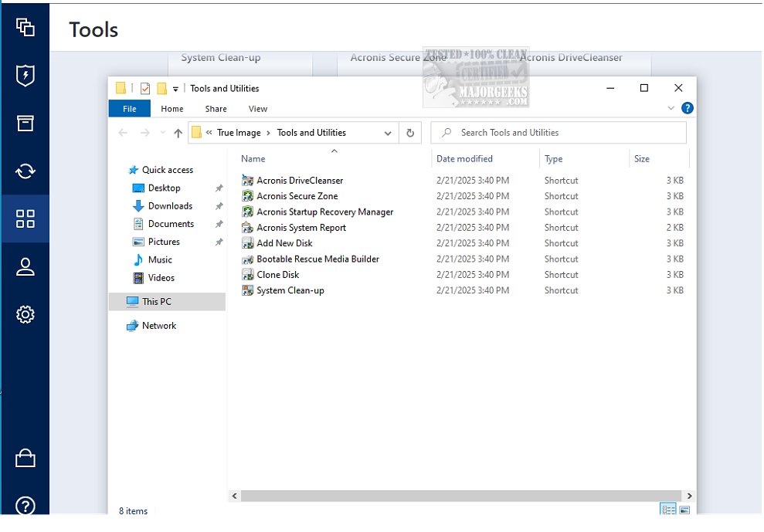This screenshot has height=532, width=764.
Task: Click the horizontal scrollbar in file list
Action: (x=461, y=496)
